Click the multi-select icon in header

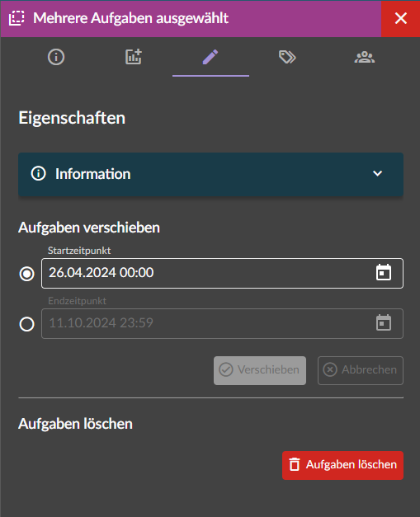(17, 18)
